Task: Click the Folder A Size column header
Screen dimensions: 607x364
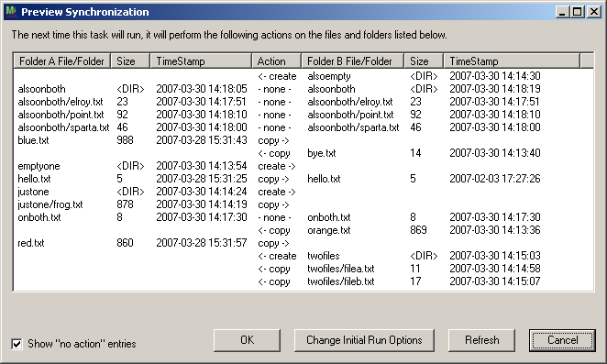Action: (x=130, y=61)
